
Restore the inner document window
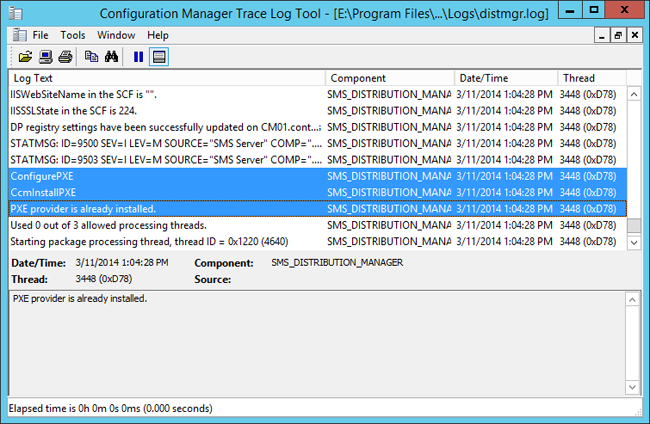point(617,35)
